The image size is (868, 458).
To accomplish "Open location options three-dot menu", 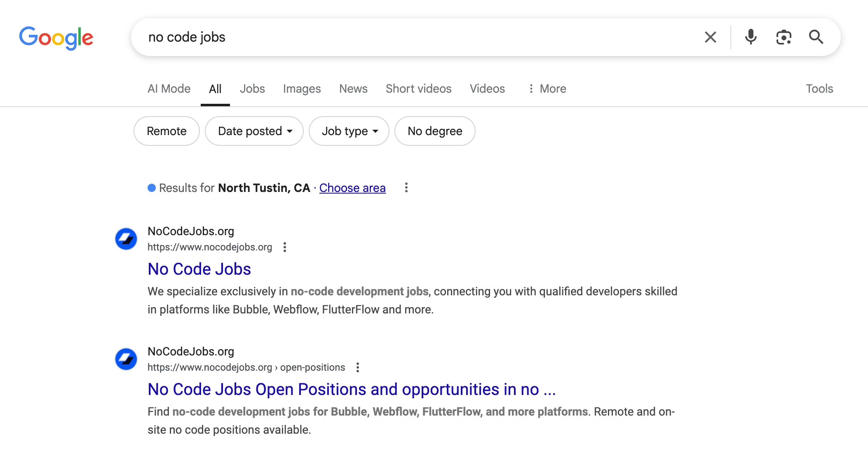I will pos(406,188).
